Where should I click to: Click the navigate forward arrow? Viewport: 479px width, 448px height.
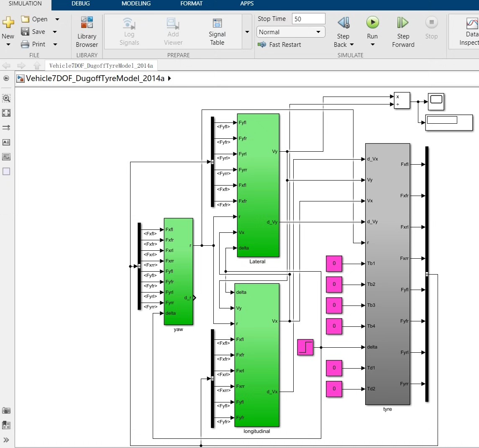coord(21,66)
